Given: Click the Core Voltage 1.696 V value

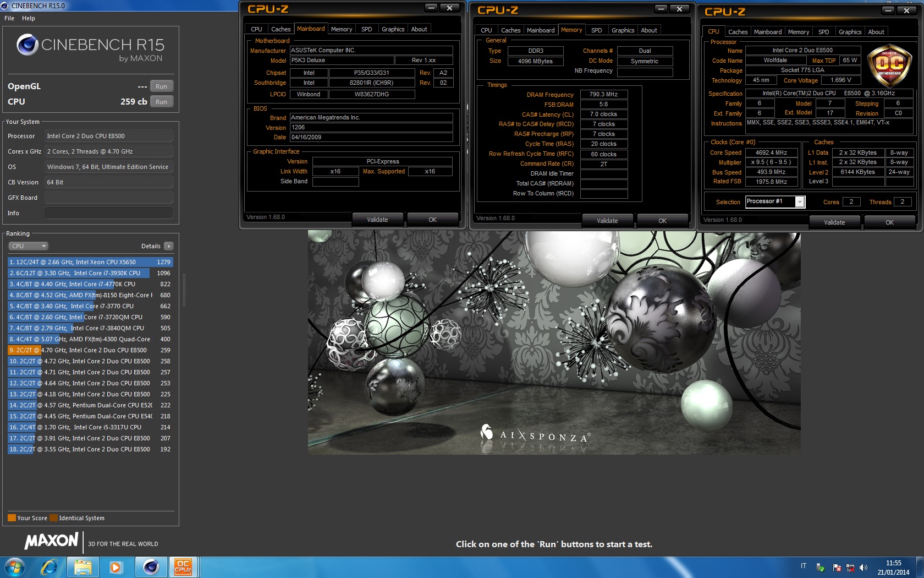Looking at the screenshot, I should (840, 80).
